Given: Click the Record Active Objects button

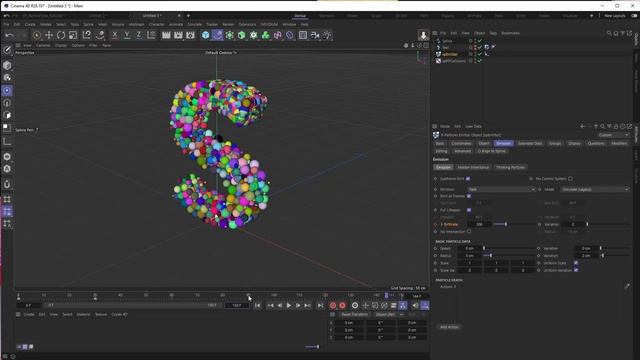Looking at the screenshot, I should [x=333, y=305].
